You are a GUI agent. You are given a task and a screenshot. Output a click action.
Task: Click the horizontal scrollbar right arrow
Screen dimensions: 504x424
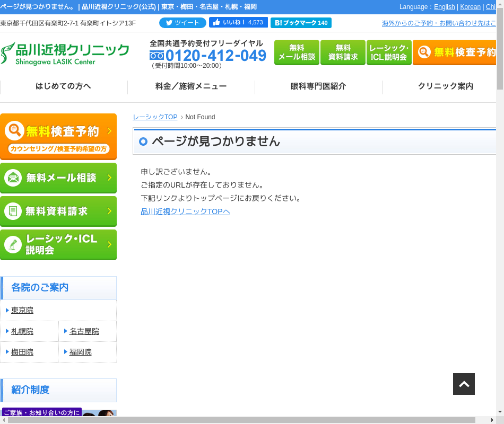tap(492, 420)
